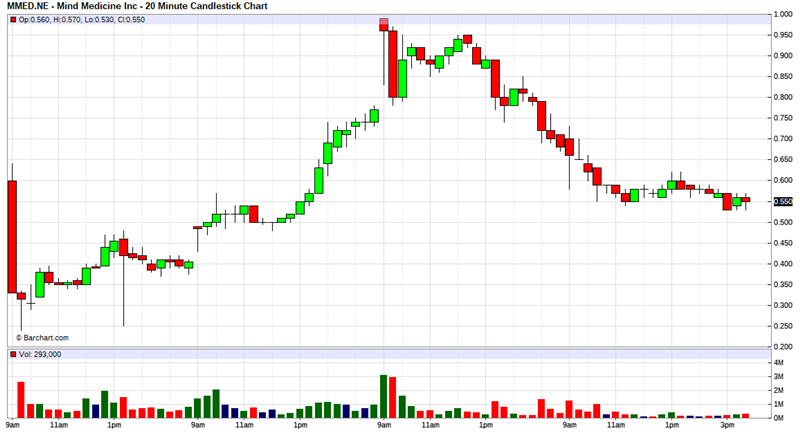
Task: Click the 0.500 price axis label
Action: (x=783, y=222)
